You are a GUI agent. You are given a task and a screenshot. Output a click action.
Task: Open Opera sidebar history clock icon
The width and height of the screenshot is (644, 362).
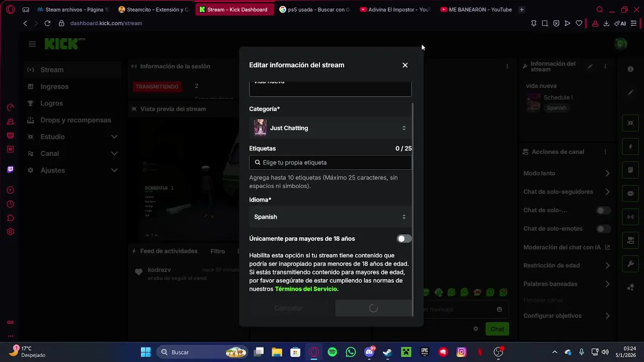click(x=10, y=204)
